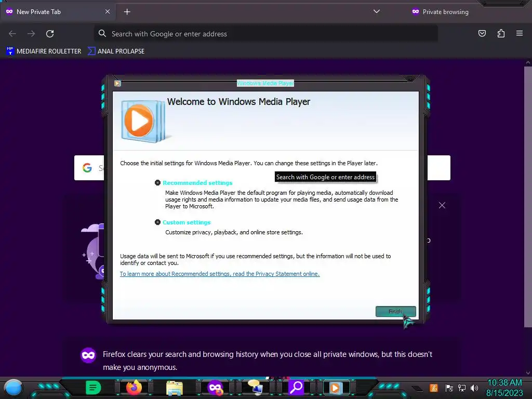The width and height of the screenshot is (532, 399).
Task: Go forward in Firefox
Action: point(31,34)
